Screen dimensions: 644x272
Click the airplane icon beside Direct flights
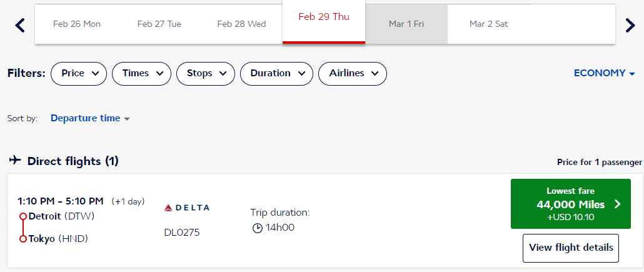click(x=15, y=161)
